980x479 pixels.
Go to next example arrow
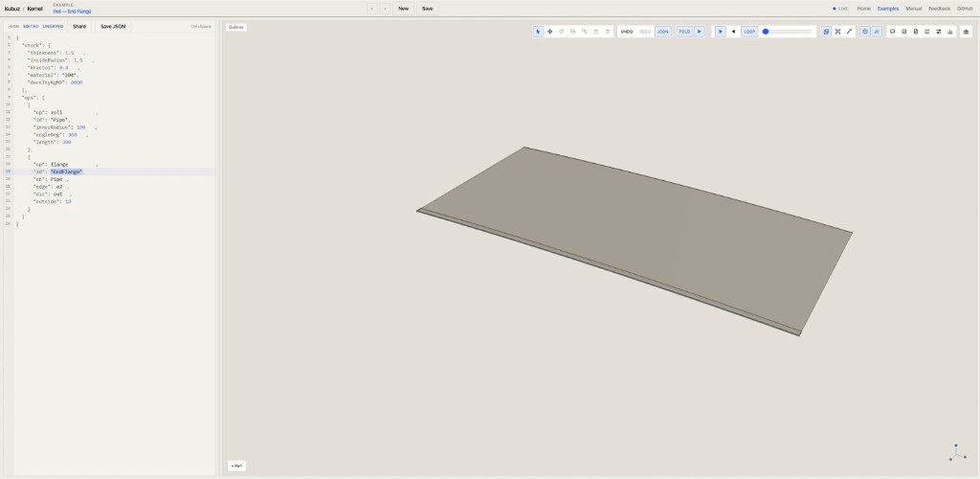point(385,9)
